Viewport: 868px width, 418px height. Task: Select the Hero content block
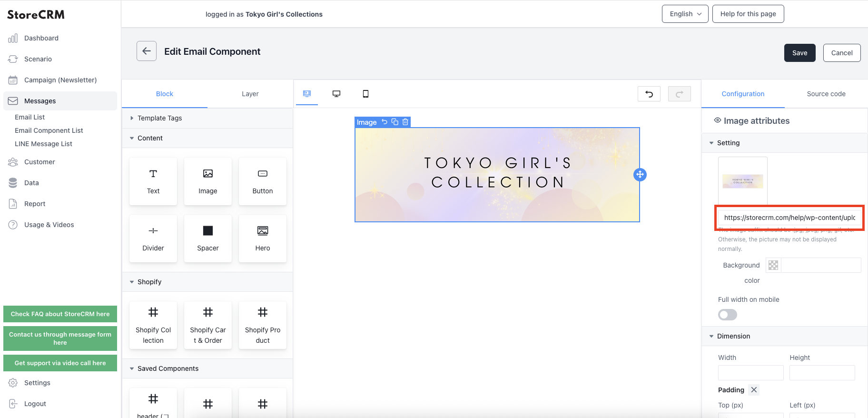pos(263,239)
